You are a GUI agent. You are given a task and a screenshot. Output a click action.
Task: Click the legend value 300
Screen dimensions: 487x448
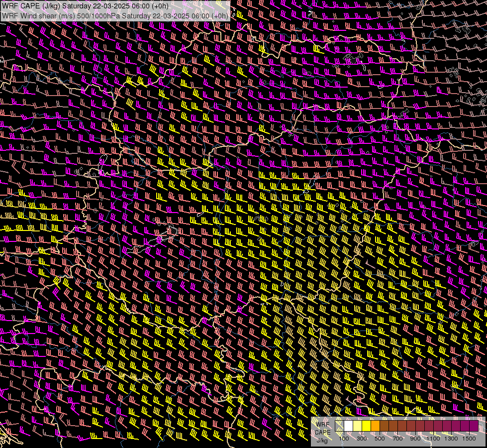point(362,439)
